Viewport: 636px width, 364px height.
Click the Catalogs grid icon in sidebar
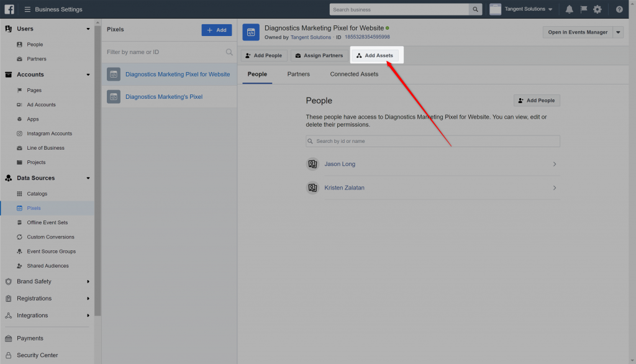click(x=19, y=194)
